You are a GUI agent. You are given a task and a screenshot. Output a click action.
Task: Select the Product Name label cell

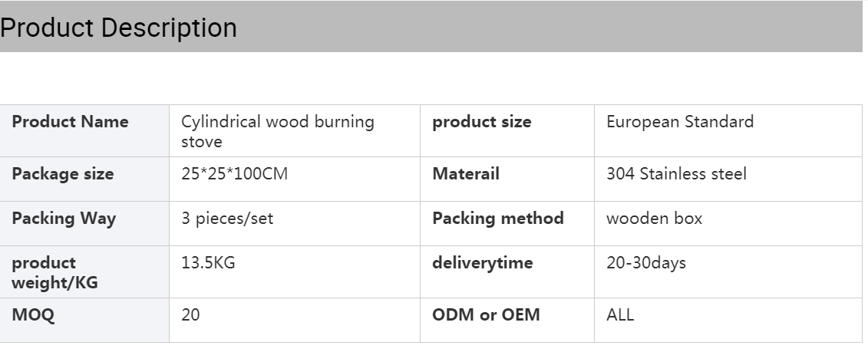84,130
